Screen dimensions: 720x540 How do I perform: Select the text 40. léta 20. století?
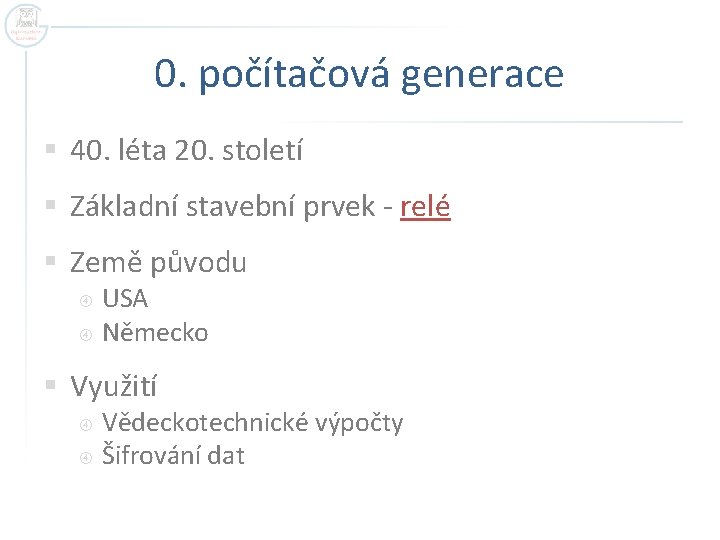click(186, 151)
